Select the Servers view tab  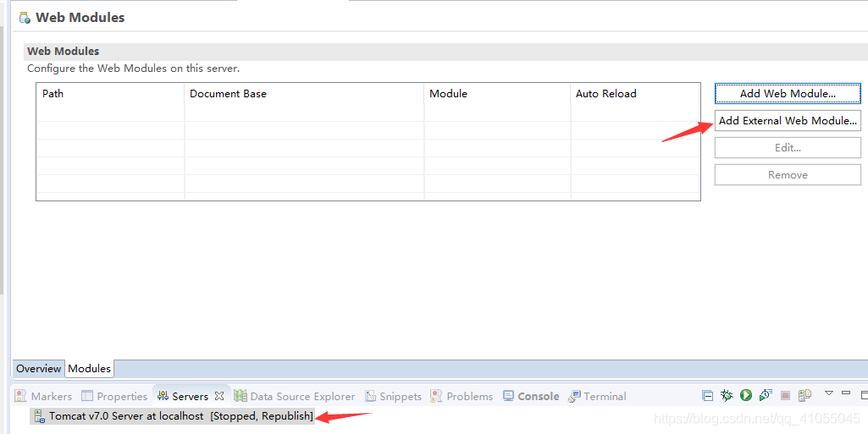pyautogui.click(x=190, y=396)
